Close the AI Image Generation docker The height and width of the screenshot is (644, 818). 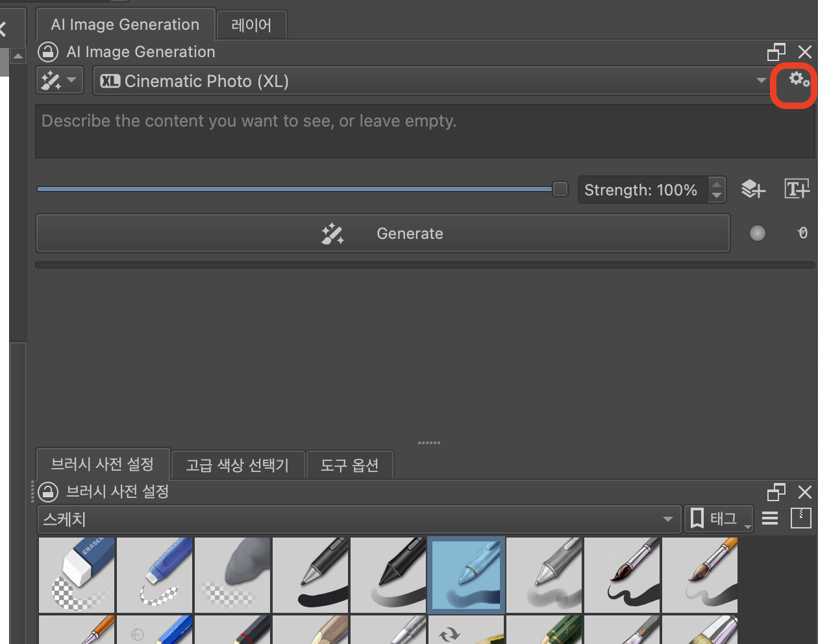coord(805,52)
